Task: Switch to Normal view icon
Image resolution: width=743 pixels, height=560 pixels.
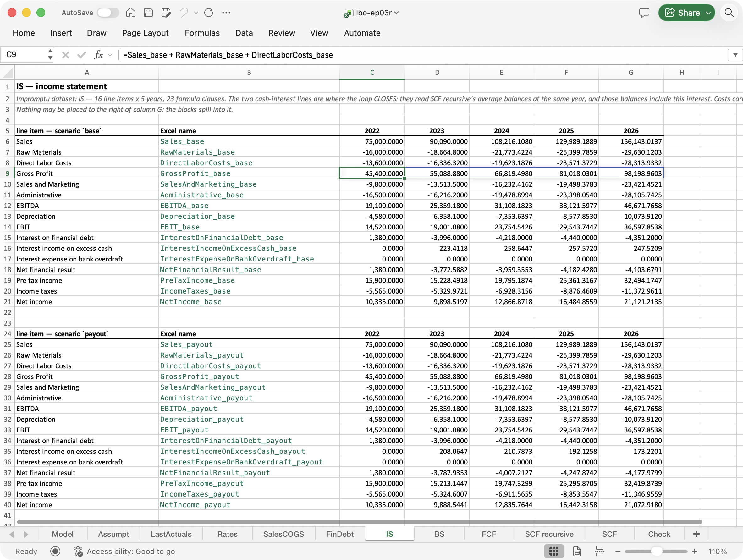Action: (553, 551)
